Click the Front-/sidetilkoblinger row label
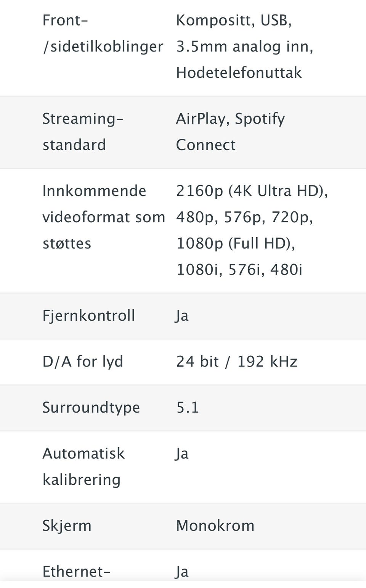Viewport: 366px width, 588px height. pos(103,34)
